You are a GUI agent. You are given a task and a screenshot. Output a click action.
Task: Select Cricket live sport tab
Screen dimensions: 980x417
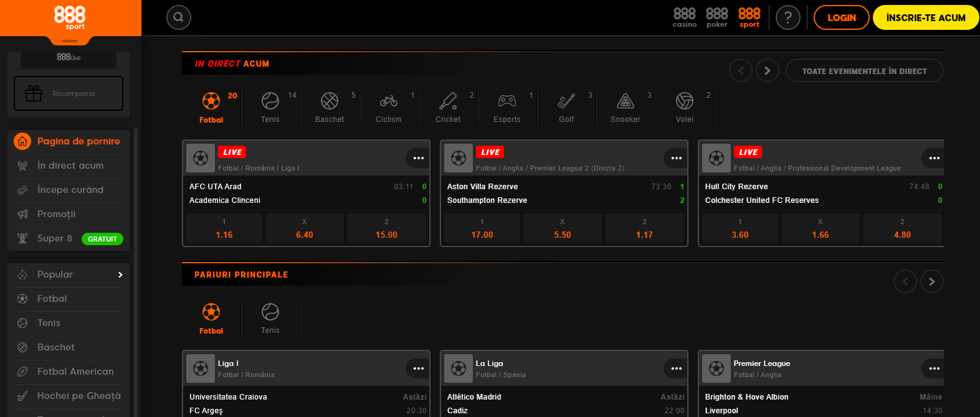click(x=448, y=107)
